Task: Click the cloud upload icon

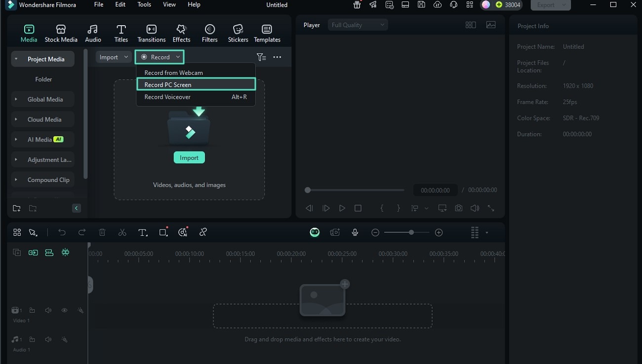Action: click(x=438, y=5)
